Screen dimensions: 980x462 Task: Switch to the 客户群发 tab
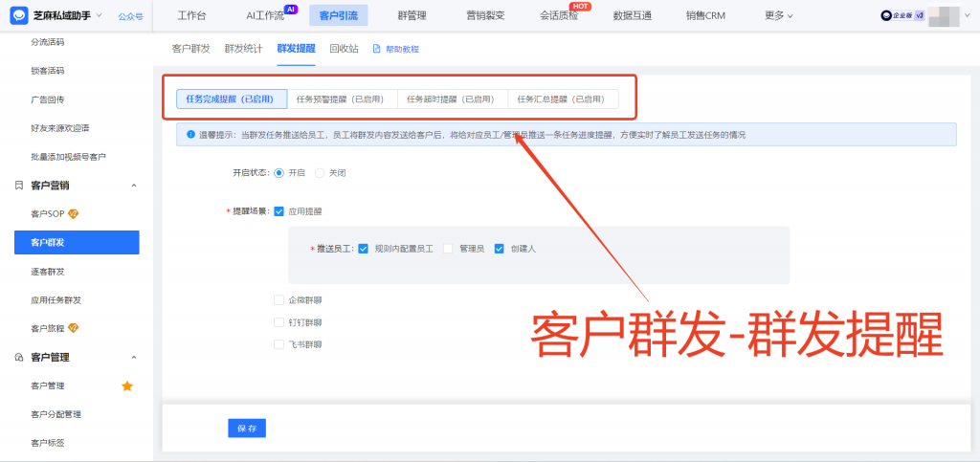[191, 49]
